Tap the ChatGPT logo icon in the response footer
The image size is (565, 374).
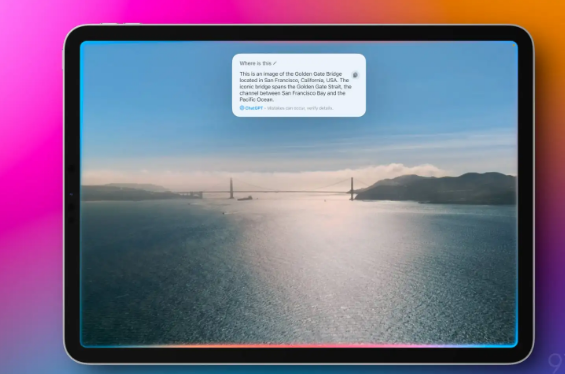pos(242,108)
